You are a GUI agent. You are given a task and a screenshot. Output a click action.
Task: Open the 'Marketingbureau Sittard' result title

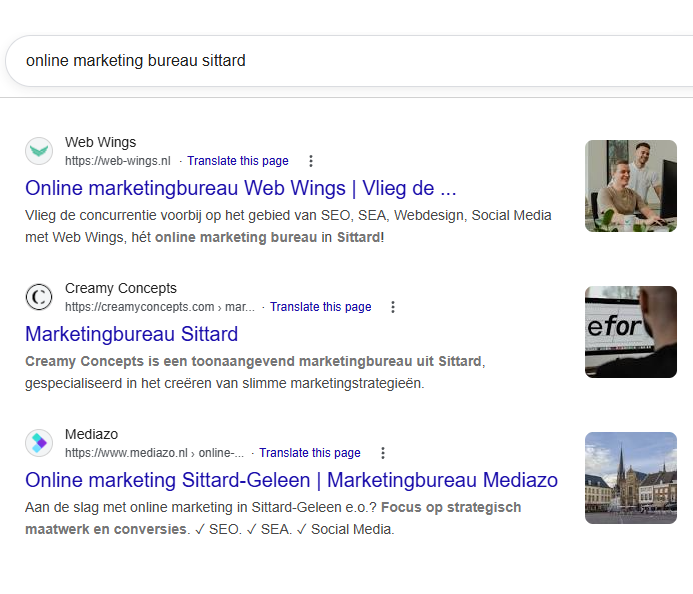[131, 334]
